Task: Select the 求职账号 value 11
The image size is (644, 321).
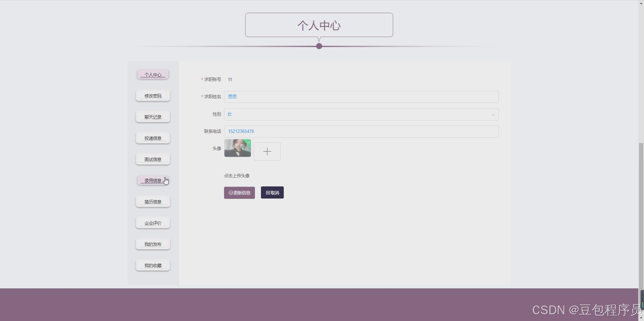Action: pyautogui.click(x=230, y=80)
